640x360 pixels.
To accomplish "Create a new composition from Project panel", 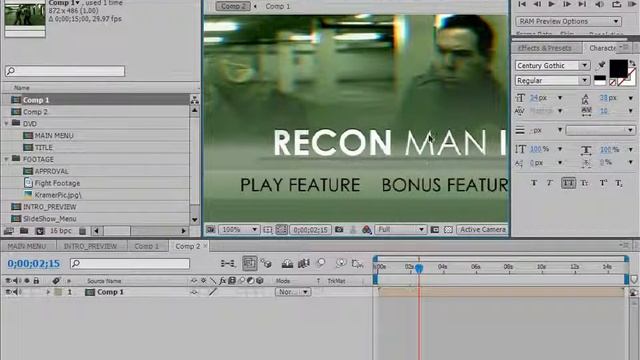I will point(40,231).
